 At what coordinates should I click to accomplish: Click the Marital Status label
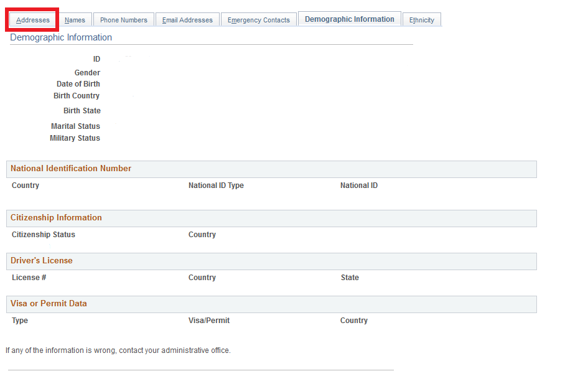point(75,126)
